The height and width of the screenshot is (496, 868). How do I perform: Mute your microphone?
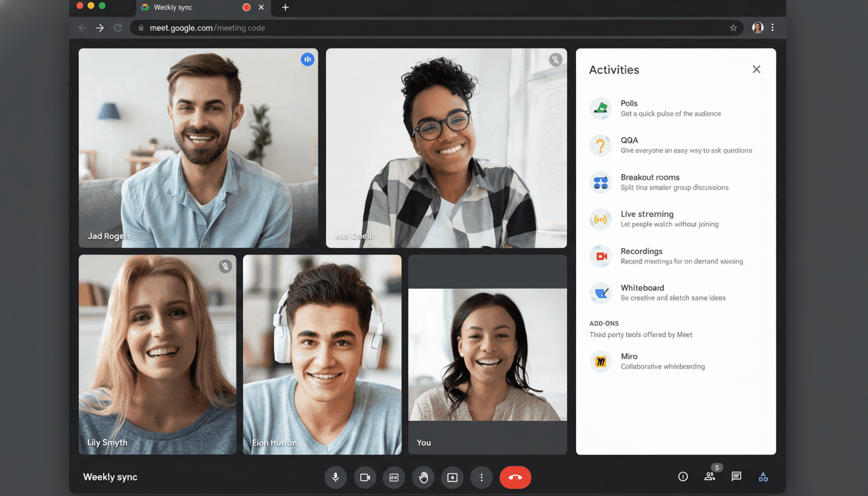point(335,477)
